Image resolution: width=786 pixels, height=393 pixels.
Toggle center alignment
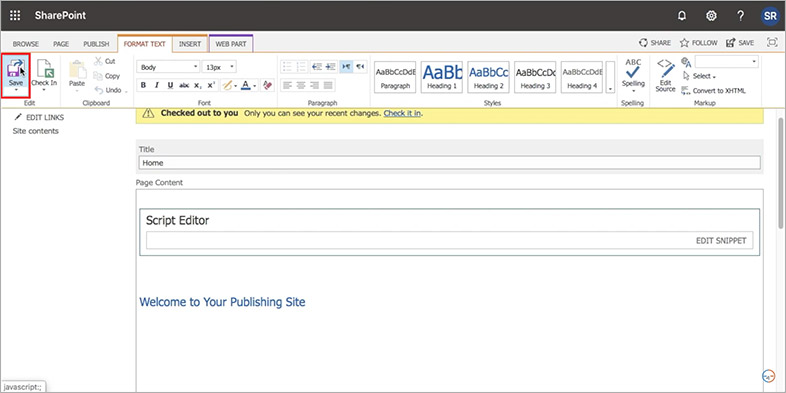pyautogui.click(x=301, y=85)
